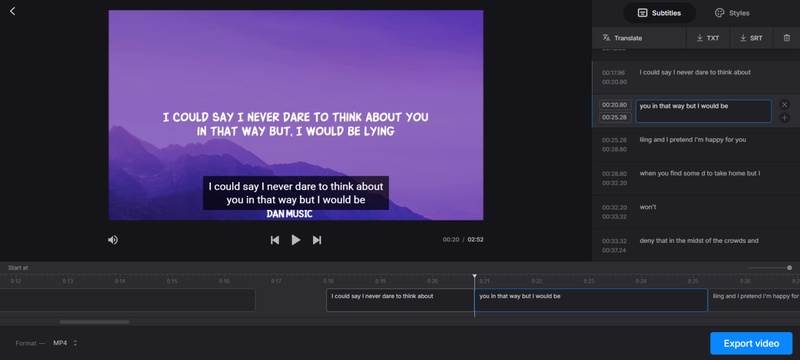The image size is (800, 360).
Task: Delete all subtitles with trash icon
Action: [787, 38]
